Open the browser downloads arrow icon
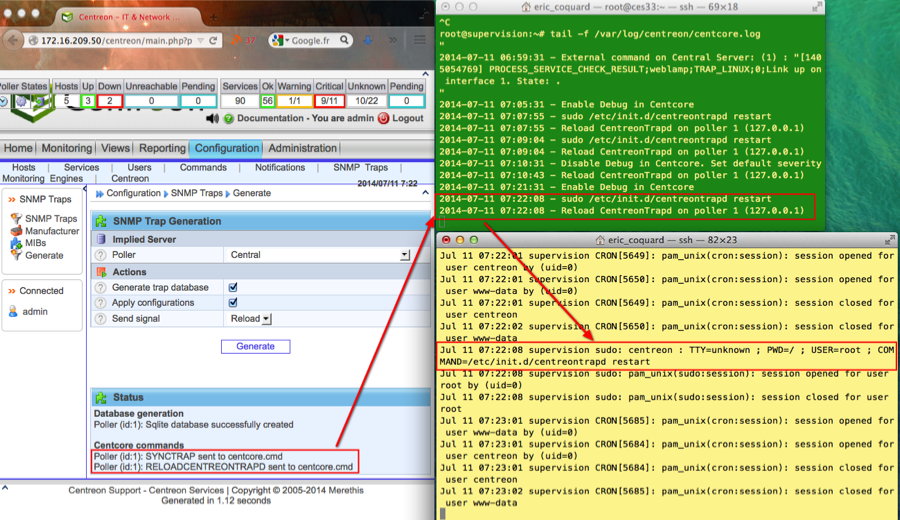The image size is (900, 520). click(368, 41)
